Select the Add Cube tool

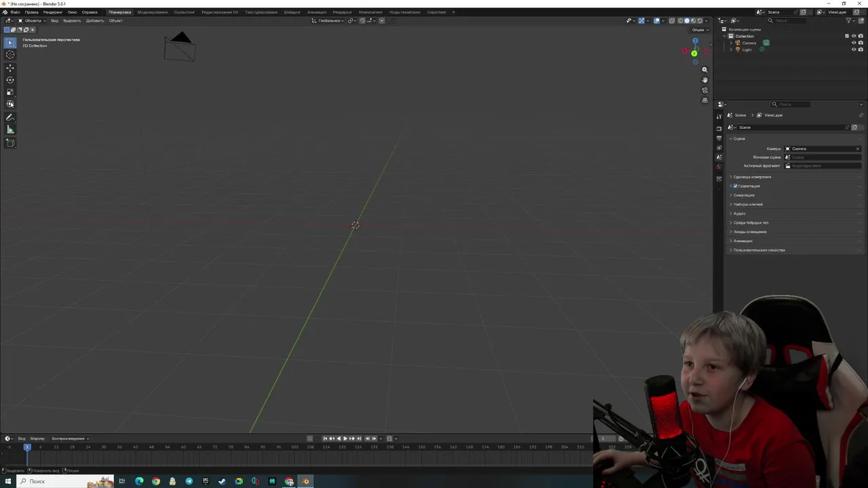point(10,143)
